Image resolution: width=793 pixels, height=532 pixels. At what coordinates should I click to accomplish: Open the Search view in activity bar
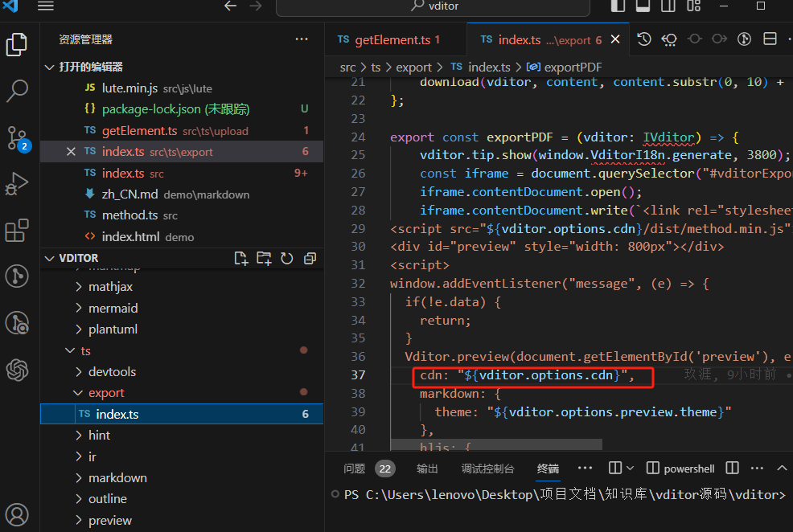[17, 91]
